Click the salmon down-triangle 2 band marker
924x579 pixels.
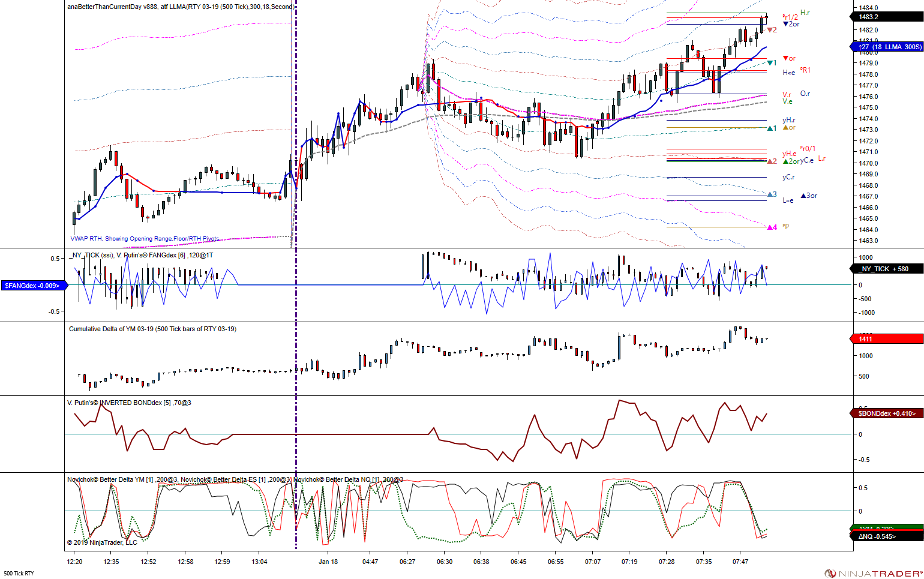click(x=772, y=30)
